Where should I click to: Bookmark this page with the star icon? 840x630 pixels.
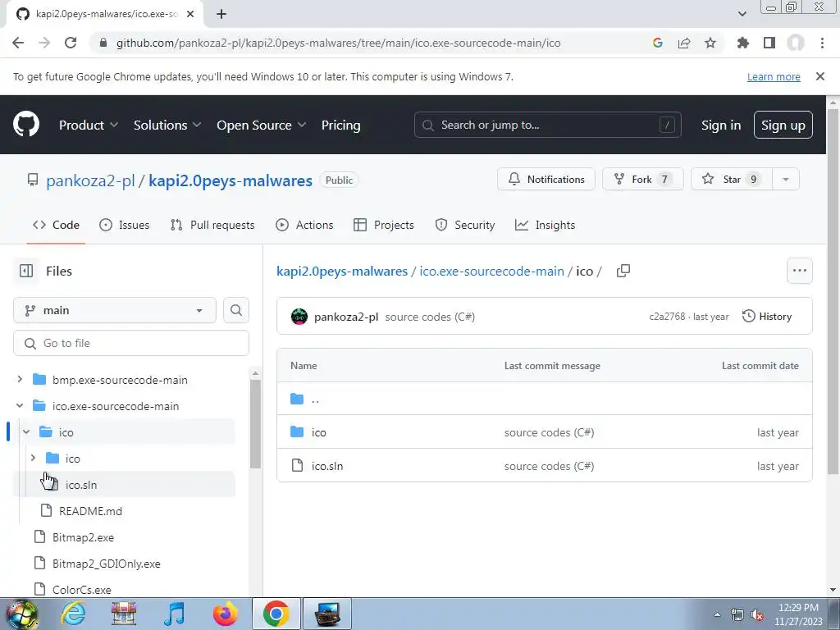(x=710, y=43)
